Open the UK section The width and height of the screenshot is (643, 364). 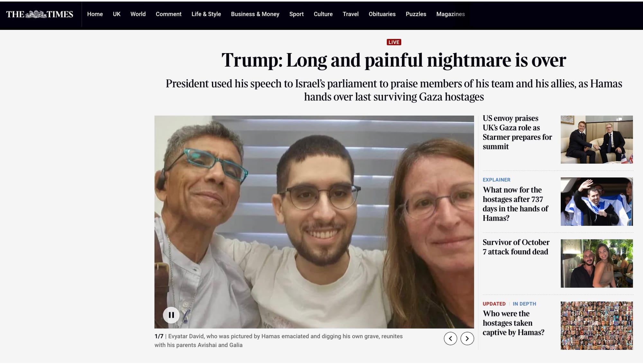[117, 14]
